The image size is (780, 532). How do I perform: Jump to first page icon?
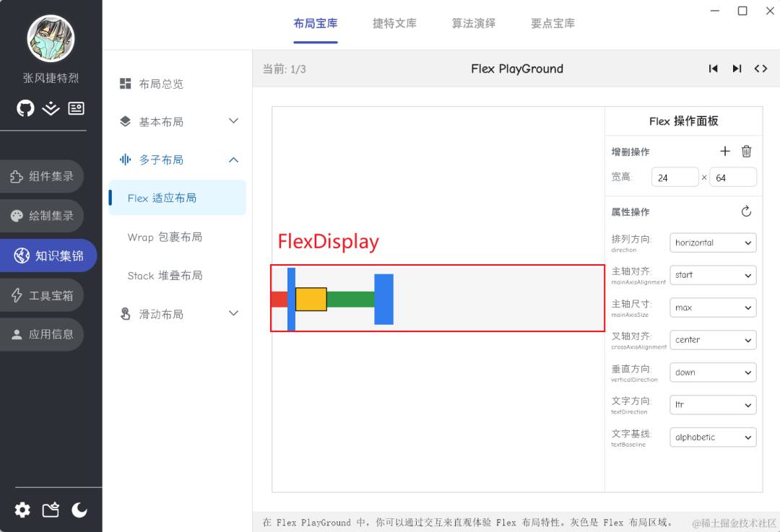click(714, 69)
